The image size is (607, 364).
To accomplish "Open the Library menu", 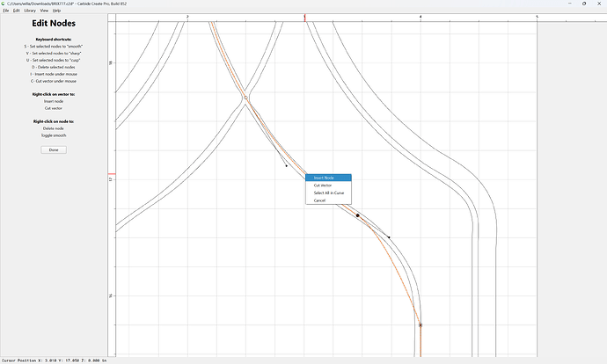I will [30, 11].
